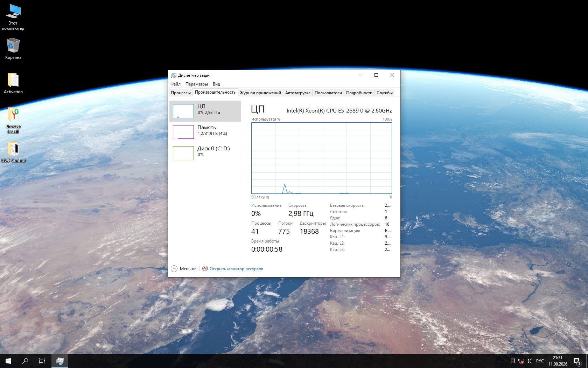Go to the Пользователи tab
588x368 pixels.
pos(328,93)
